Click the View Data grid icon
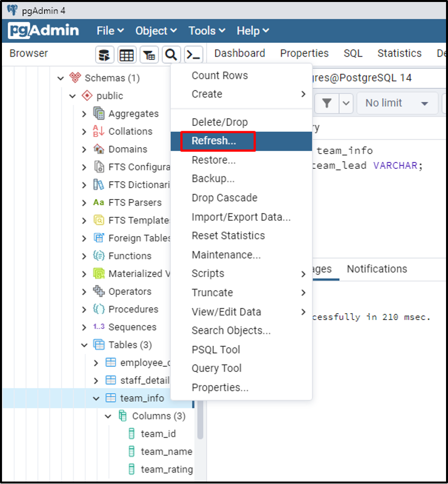Image resolution: width=448 pixels, height=484 pixels. click(127, 54)
